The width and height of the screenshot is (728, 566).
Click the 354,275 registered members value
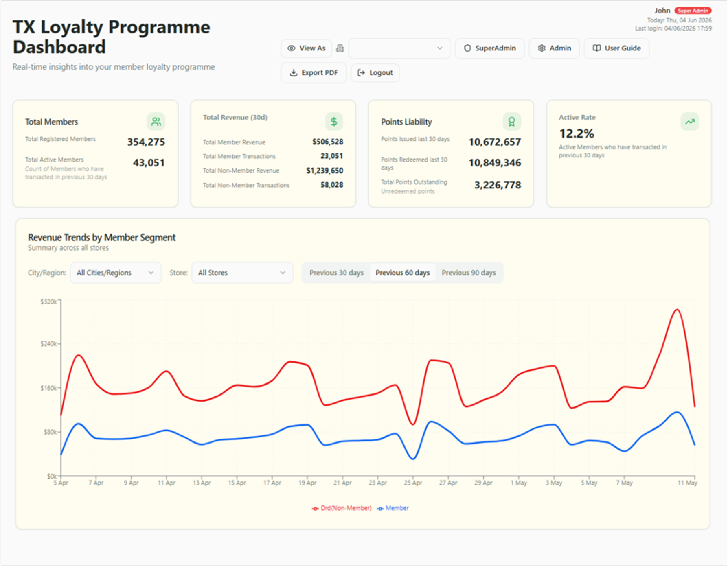[x=146, y=142]
